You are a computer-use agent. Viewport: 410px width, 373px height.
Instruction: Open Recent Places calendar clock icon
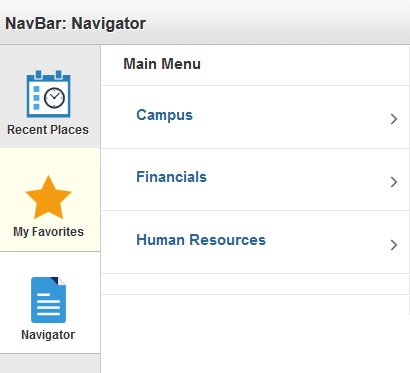[x=48, y=94]
